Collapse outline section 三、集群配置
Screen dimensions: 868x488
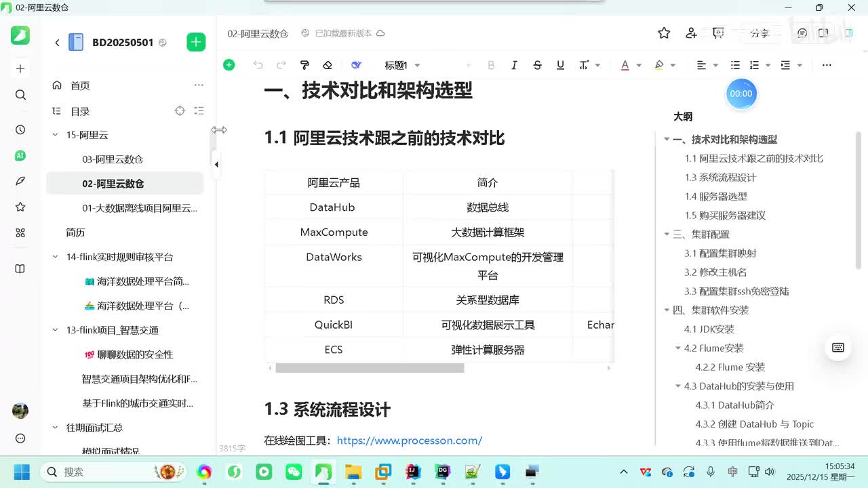667,235
